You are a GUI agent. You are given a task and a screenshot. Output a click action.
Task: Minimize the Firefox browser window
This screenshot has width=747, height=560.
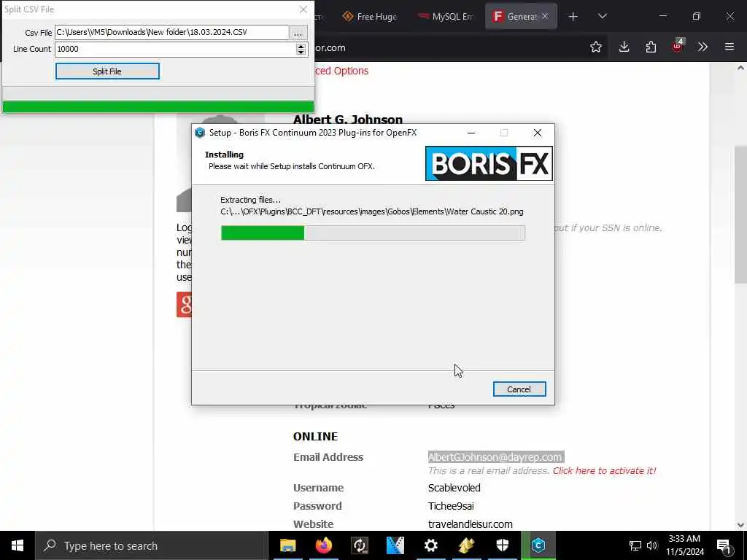662,17
